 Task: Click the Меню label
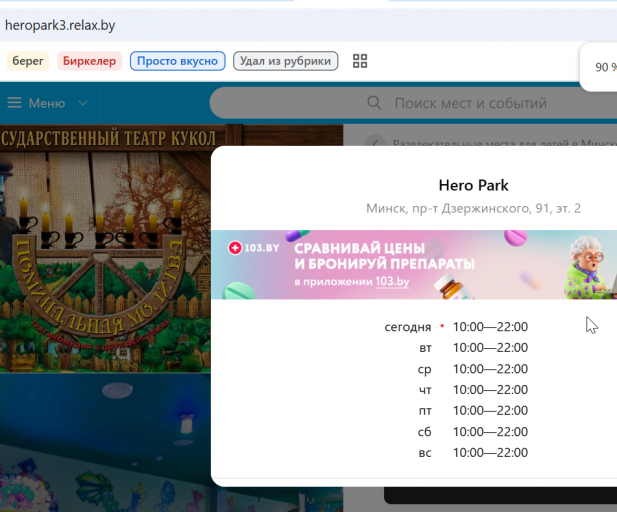point(47,103)
